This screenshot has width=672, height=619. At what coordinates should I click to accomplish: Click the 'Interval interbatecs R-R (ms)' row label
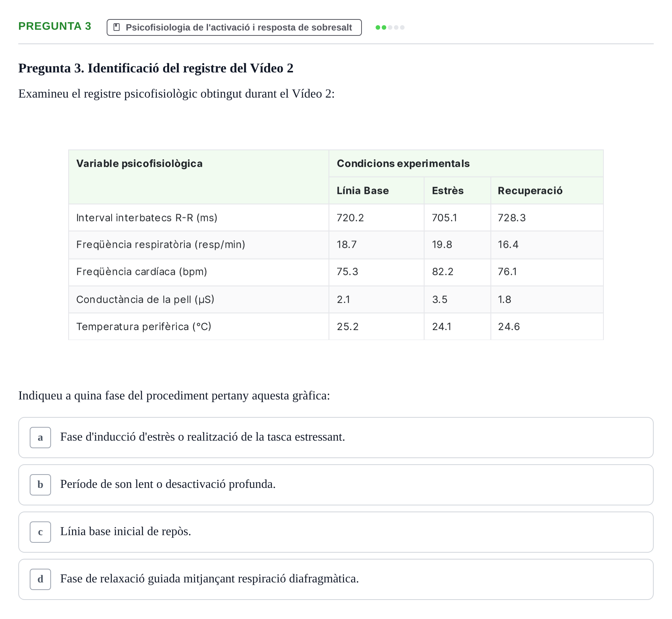tap(147, 218)
